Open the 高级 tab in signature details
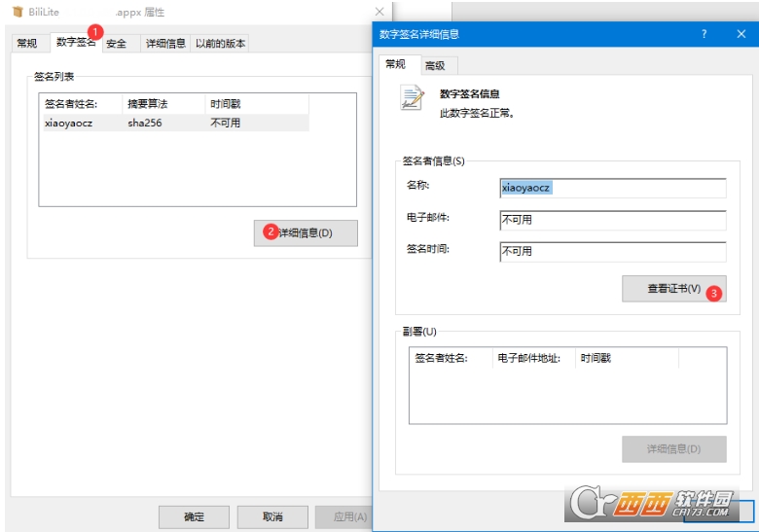 [x=434, y=66]
